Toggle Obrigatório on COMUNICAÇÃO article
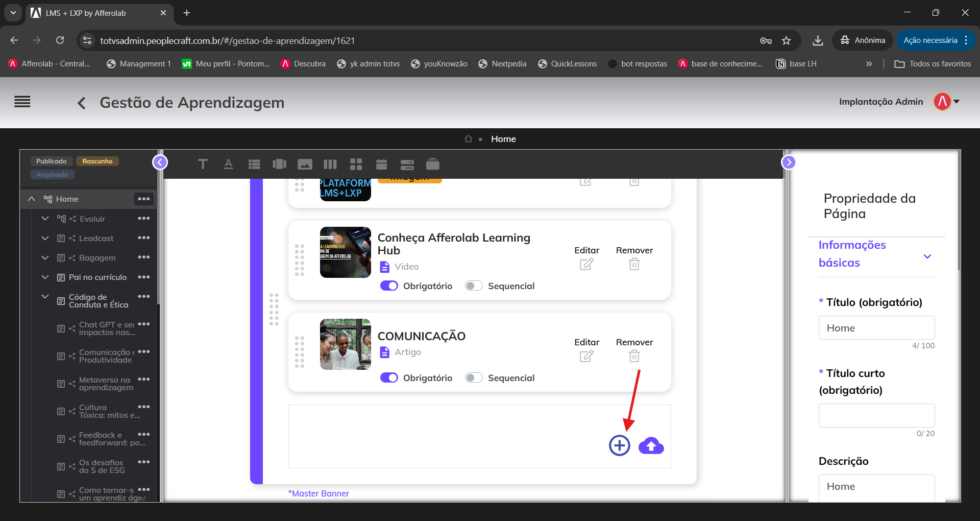The image size is (980, 521). point(389,377)
